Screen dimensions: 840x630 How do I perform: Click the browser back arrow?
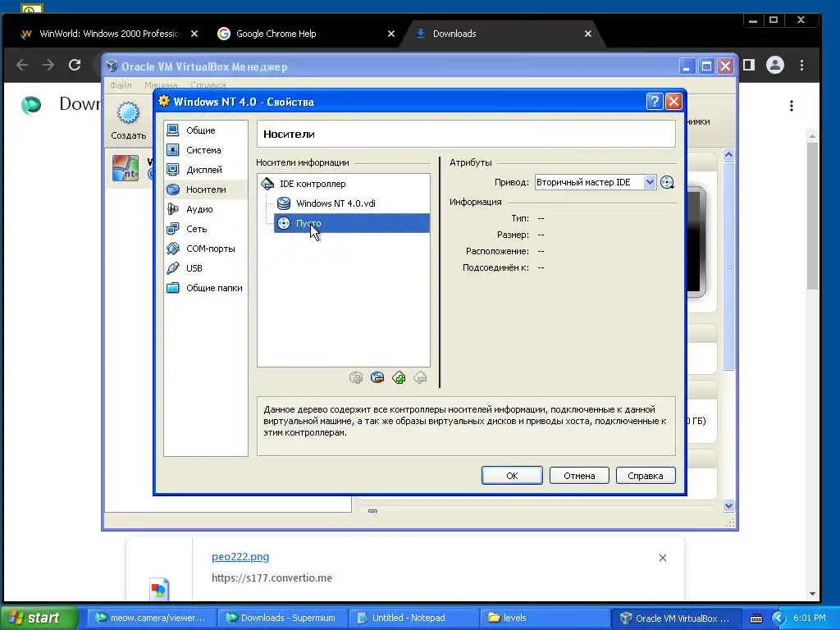click(x=22, y=66)
